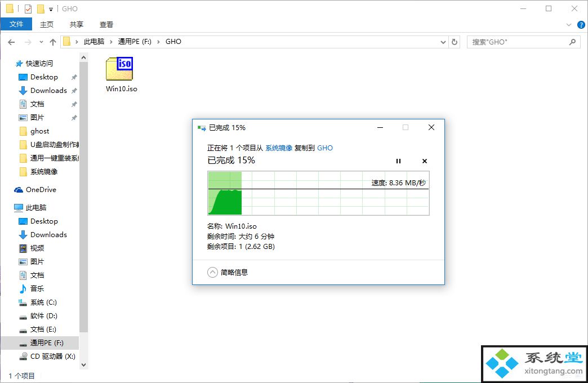Click the 系统镜像 source folder link
The height and width of the screenshot is (383, 588).
279,148
